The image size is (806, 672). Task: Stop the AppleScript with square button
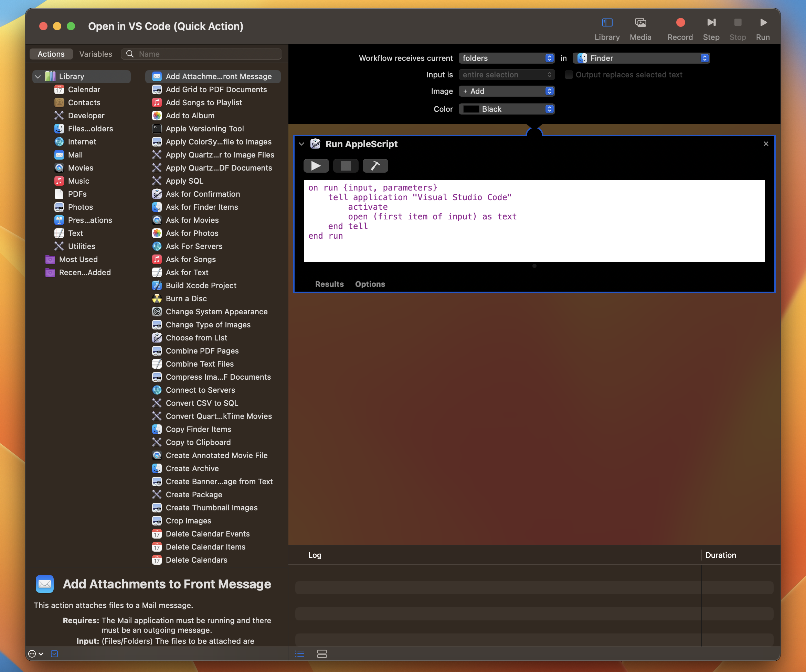coord(346,166)
